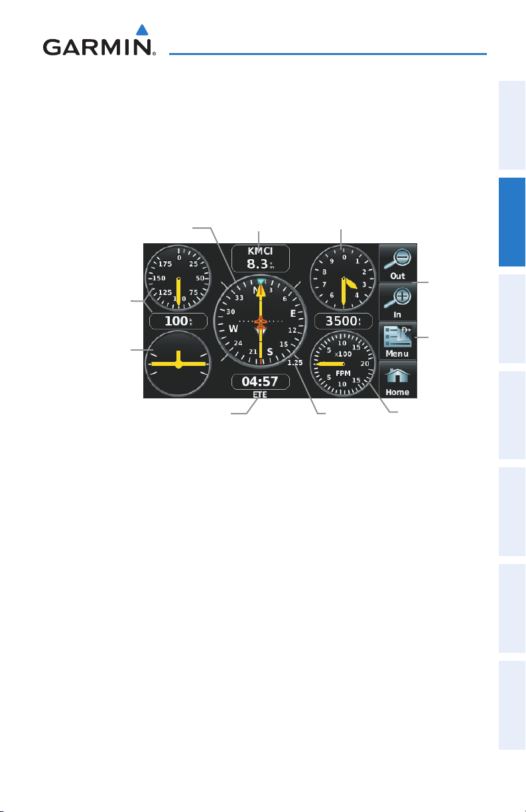
Task: Tap the 1.25 CDI scale label
Action: (x=295, y=363)
